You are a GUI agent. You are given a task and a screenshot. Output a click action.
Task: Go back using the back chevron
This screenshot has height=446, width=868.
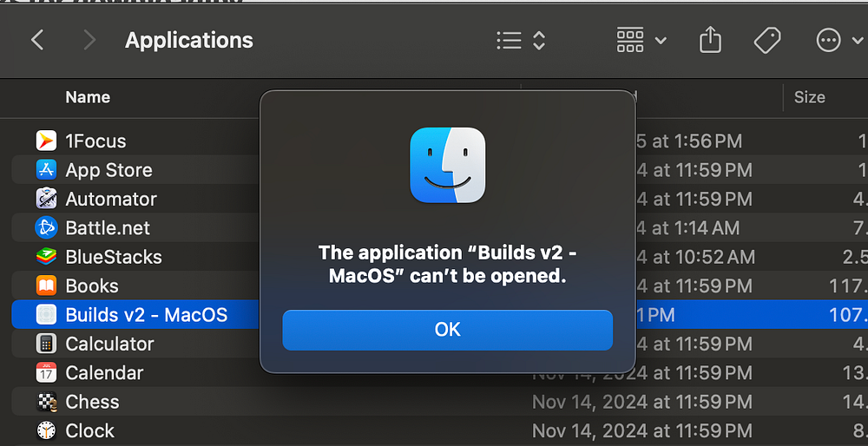point(37,40)
